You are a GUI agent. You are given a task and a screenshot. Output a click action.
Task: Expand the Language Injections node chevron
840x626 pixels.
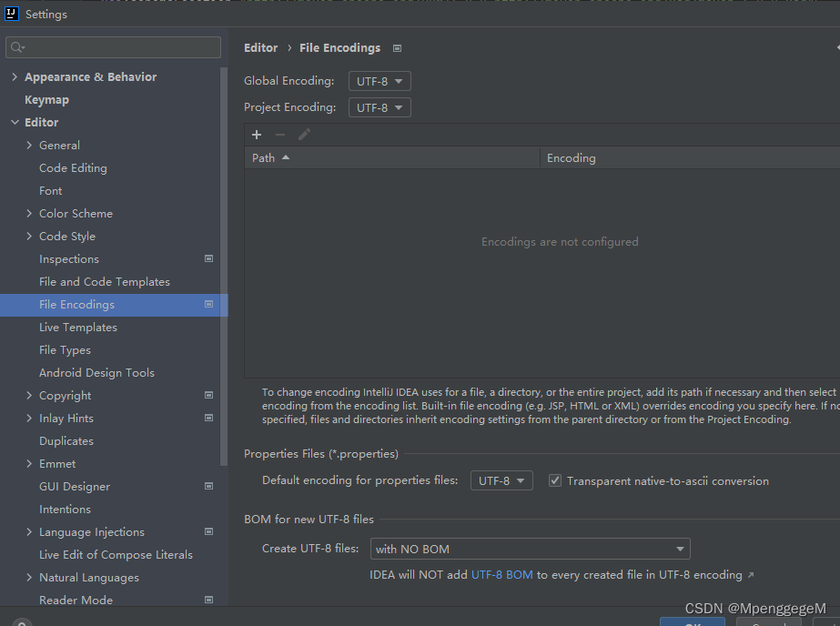29,531
